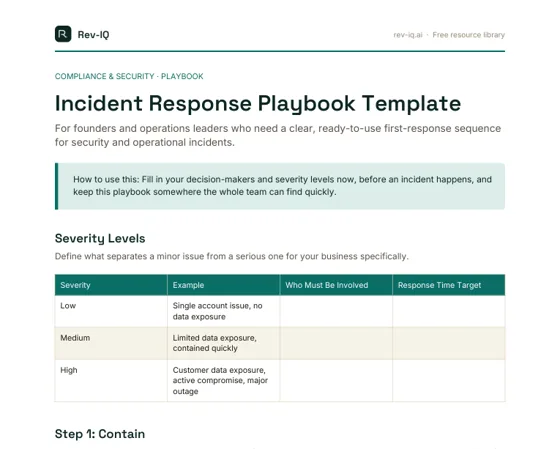Click the empty Response Time Target cell for Low
Viewport: 560px width, 449px height.
coord(449,311)
